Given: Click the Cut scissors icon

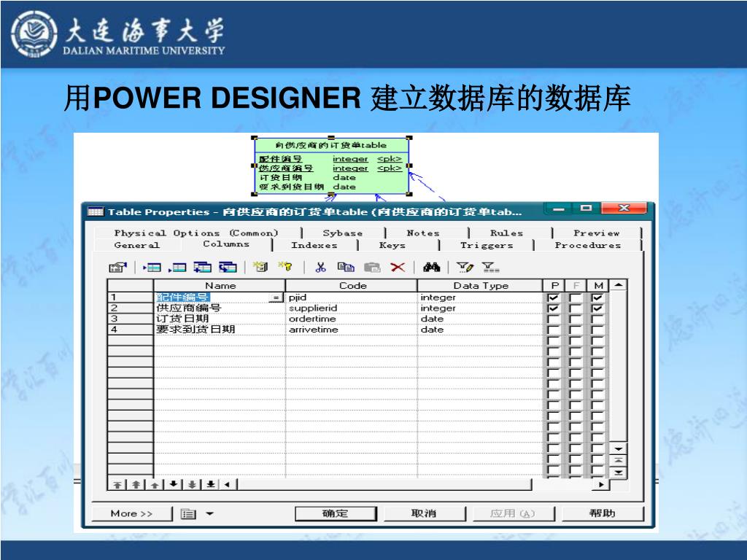Looking at the screenshot, I should coord(321,268).
